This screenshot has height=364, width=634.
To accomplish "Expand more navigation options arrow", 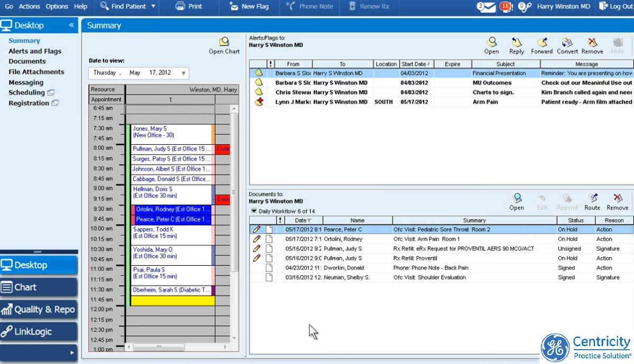I will [x=72, y=352].
